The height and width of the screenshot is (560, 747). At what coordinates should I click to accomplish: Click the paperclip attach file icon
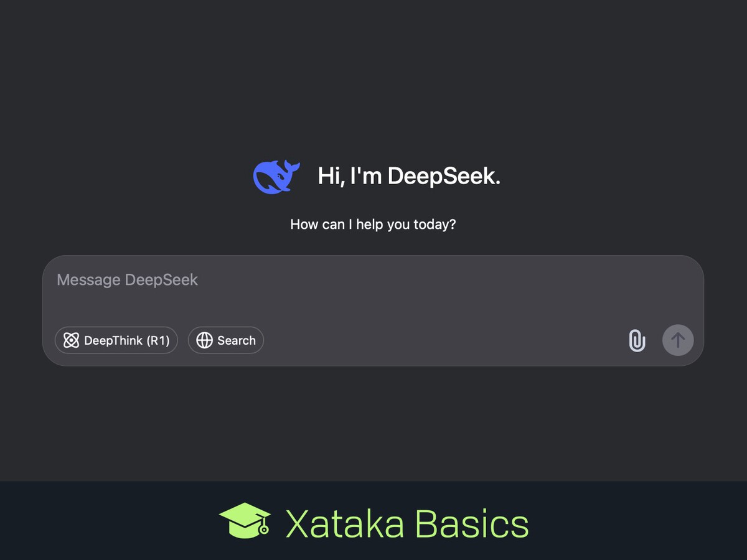point(637,340)
